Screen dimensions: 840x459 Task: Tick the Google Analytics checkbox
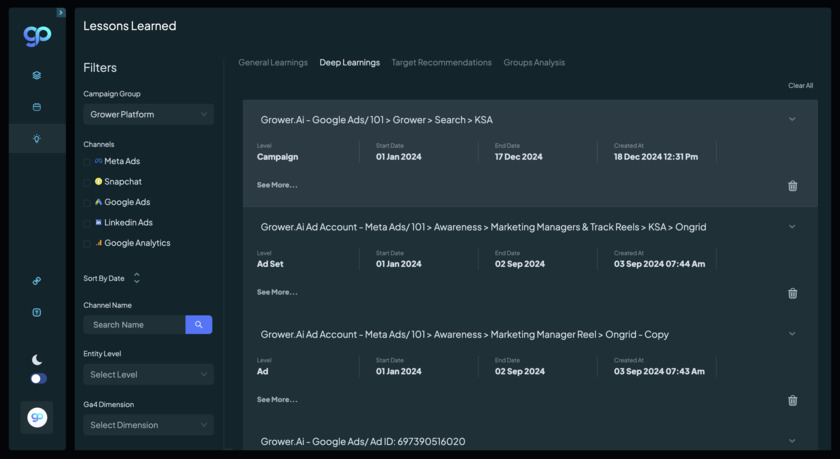pyautogui.click(x=88, y=244)
